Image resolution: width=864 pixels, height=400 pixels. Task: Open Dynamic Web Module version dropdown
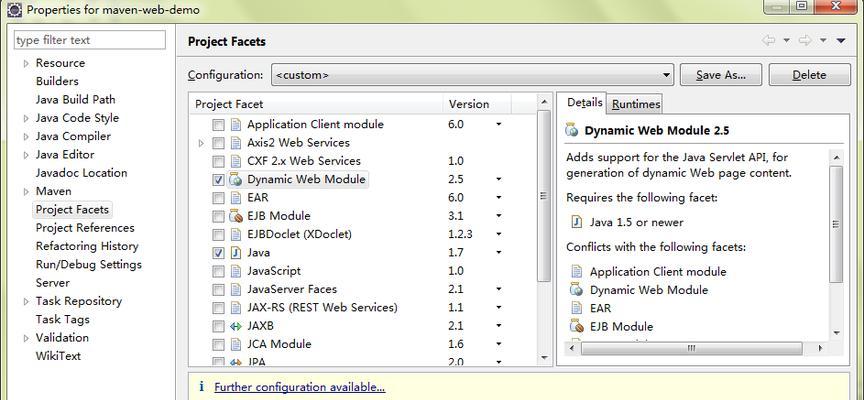point(498,179)
